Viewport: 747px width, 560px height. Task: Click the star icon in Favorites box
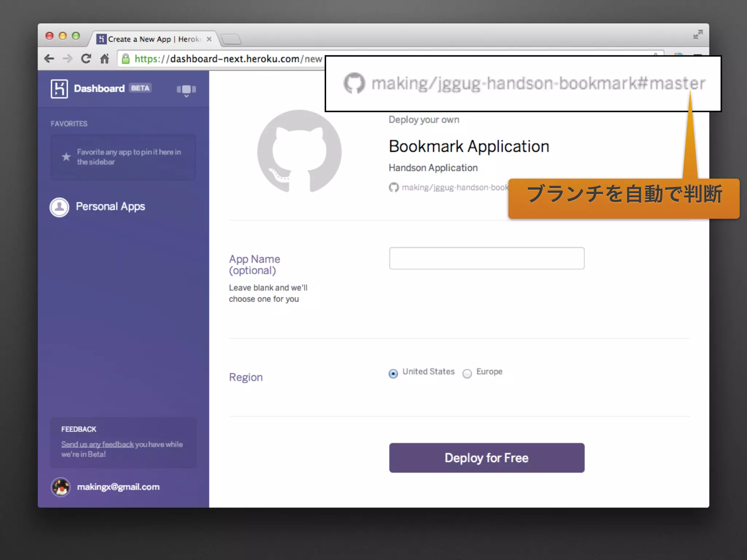[66, 157]
